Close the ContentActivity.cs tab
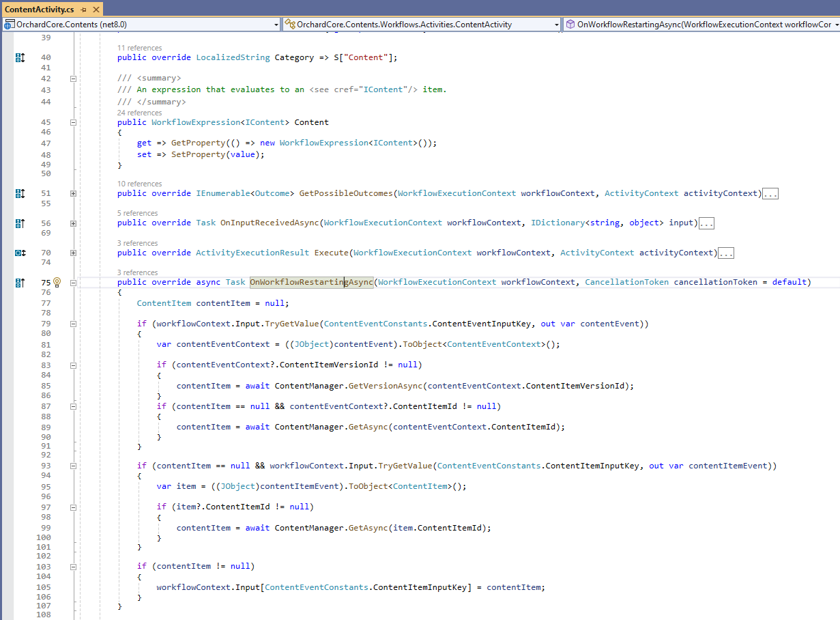This screenshot has height=620, width=840. pyautogui.click(x=96, y=10)
